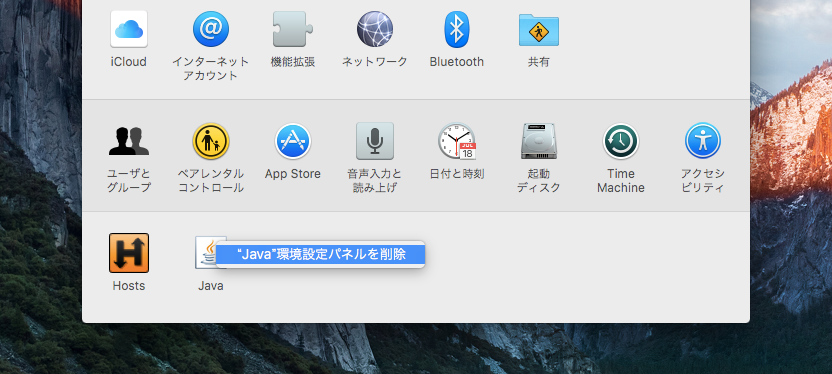Click the Java preference pane icon

(x=206, y=253)
